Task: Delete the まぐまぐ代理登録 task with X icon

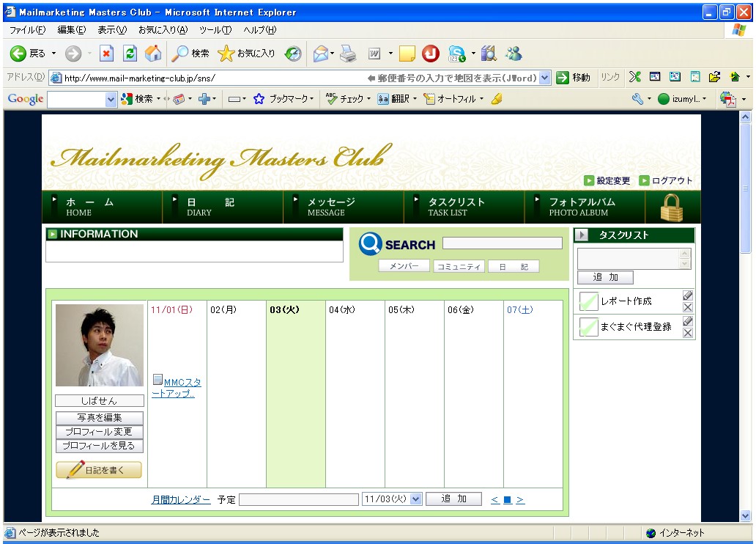Action: pos(688,333)
